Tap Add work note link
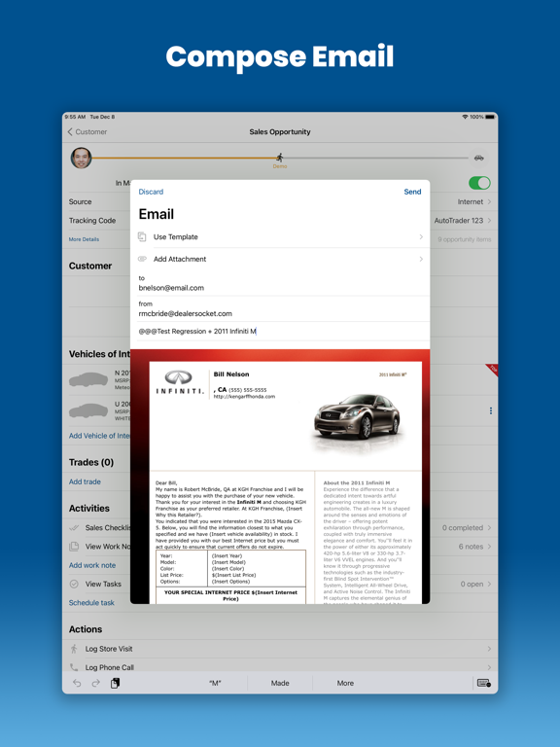Screen dimensions: 560x747 92,565
